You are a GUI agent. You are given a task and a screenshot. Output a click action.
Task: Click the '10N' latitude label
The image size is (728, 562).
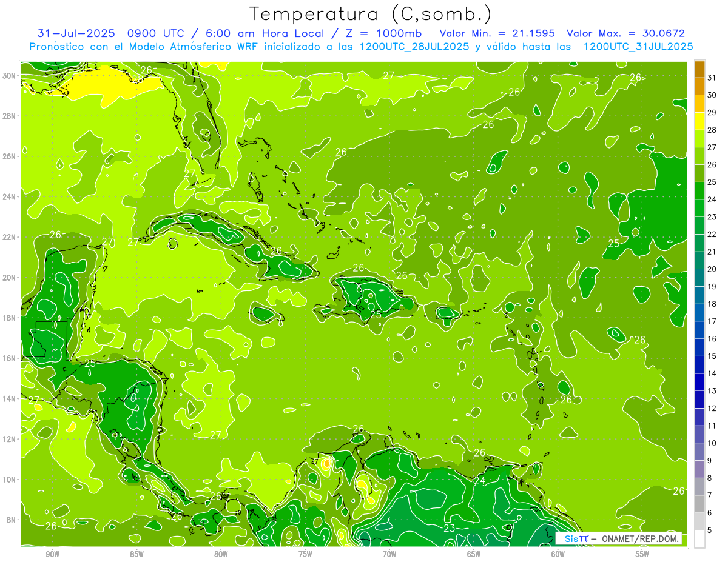(9, 480)
